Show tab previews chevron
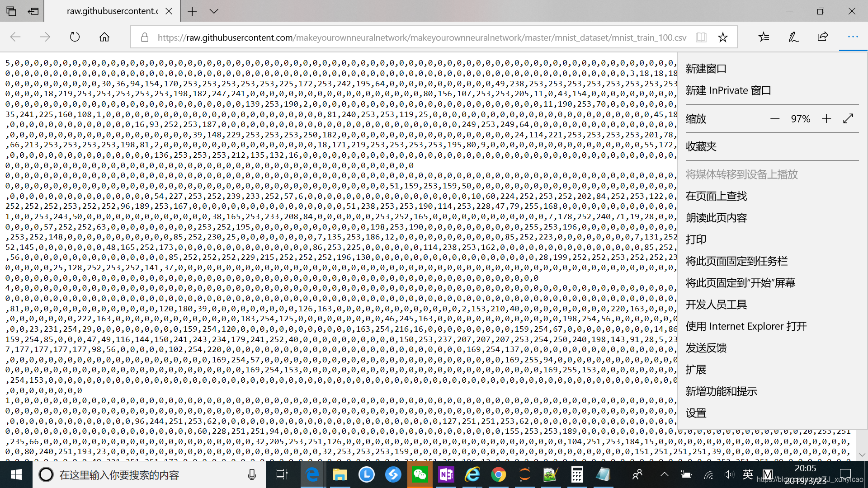868x488 pixels. tap(214, 11)
